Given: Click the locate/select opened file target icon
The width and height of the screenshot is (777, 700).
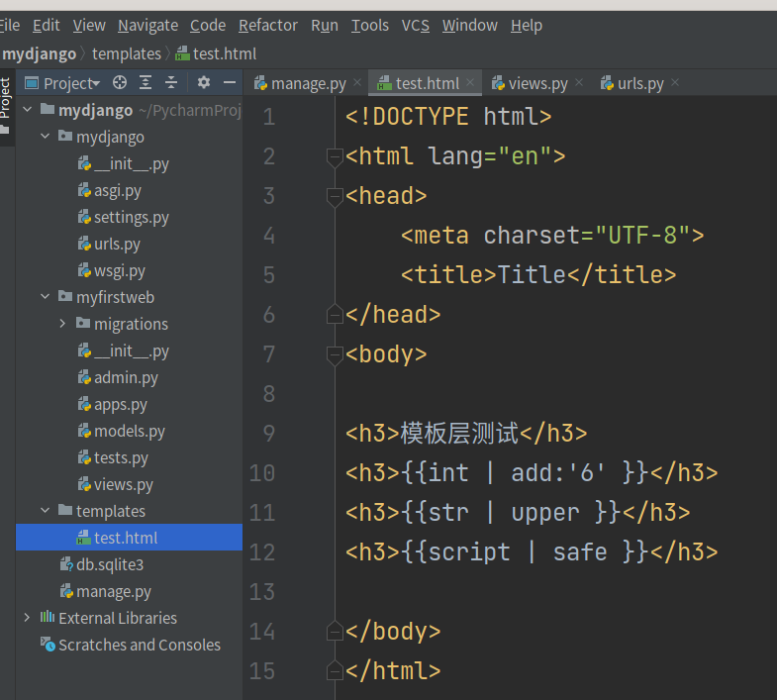Looking at the screenshot, I should click(x=120, y=83).
